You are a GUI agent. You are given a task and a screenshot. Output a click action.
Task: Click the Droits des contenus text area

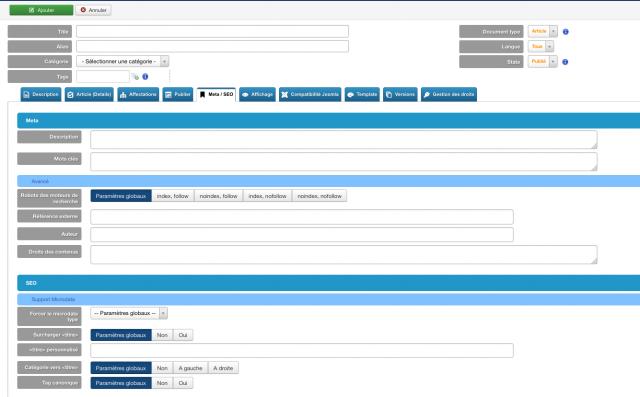(344, 255)
